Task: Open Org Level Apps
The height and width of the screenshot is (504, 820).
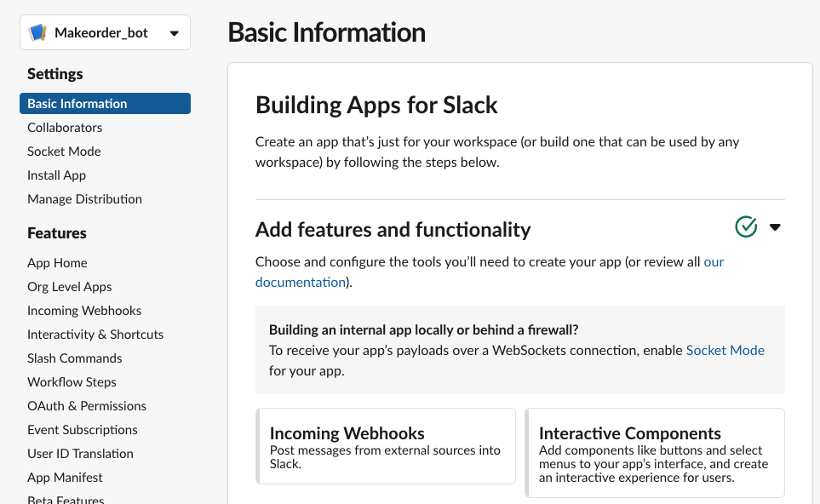Action: pos(70,287)
